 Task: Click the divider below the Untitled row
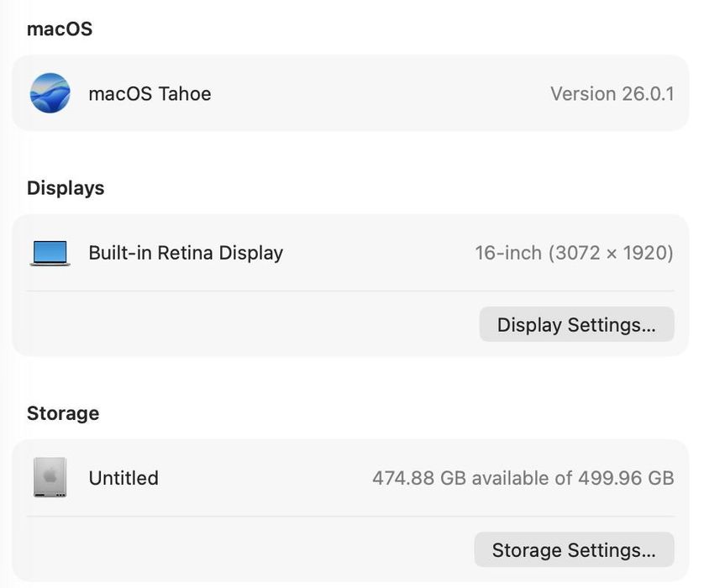tap(350, 517)
